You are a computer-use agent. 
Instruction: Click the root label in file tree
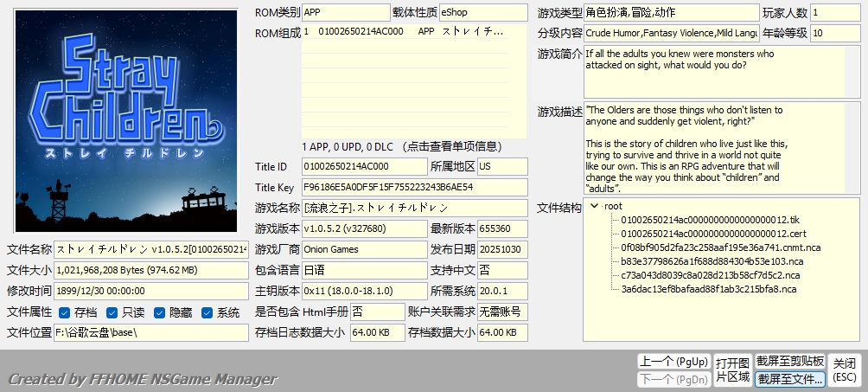coord(613,206)
